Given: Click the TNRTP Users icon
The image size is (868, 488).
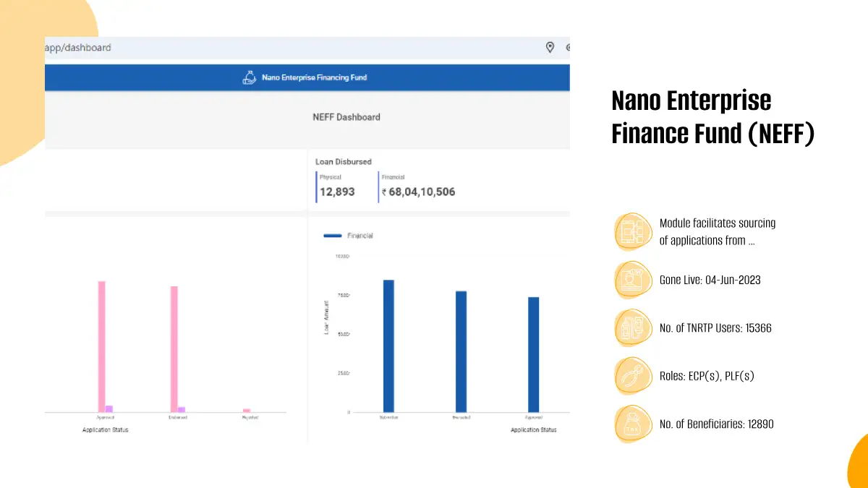Looking at the screenshot, I should pos(634,328).
